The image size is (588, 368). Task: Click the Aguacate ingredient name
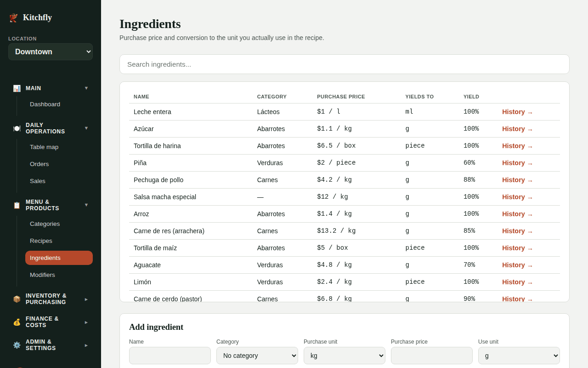pyautogui.click(x=147, y=265)
